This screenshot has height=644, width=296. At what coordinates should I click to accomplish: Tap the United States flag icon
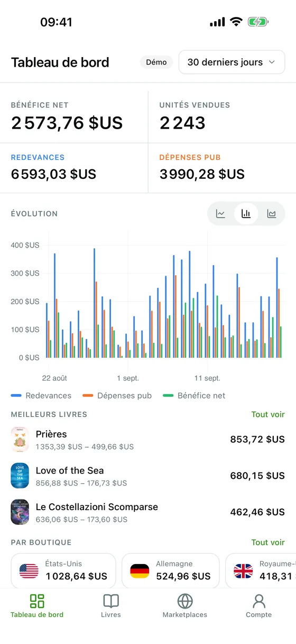point(29,571)
